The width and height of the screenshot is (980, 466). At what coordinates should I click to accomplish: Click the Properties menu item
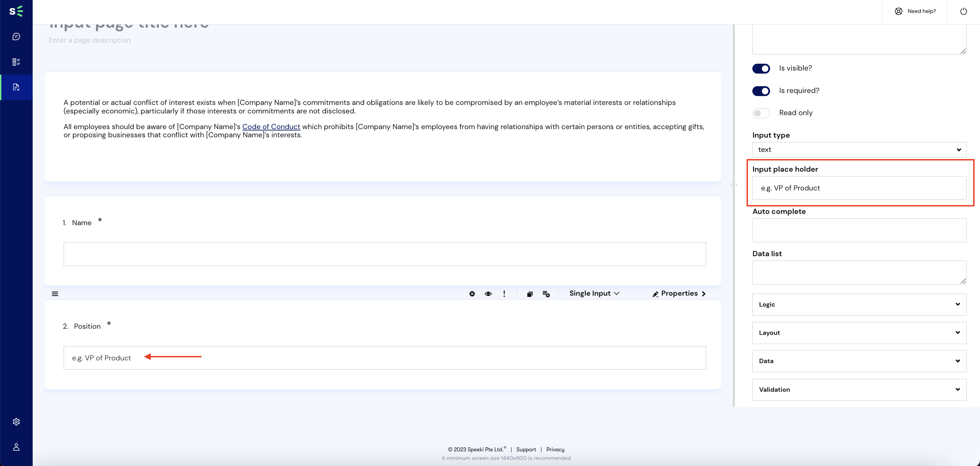(x=678, y=293)
